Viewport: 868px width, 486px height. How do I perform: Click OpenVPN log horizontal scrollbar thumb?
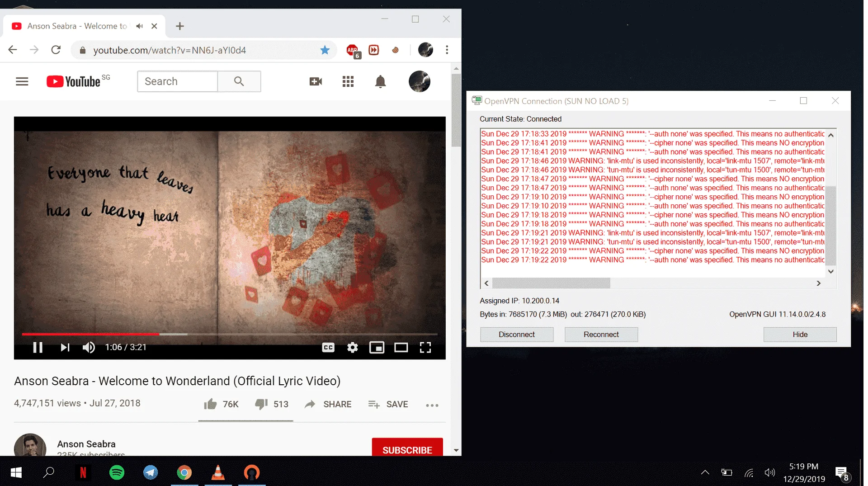(551, 283)
